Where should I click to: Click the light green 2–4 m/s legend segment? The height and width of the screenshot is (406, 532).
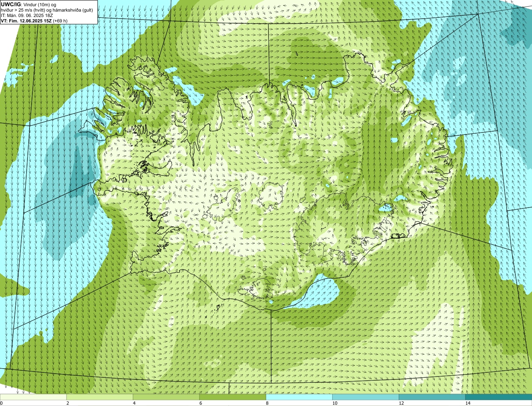point(100,397)
